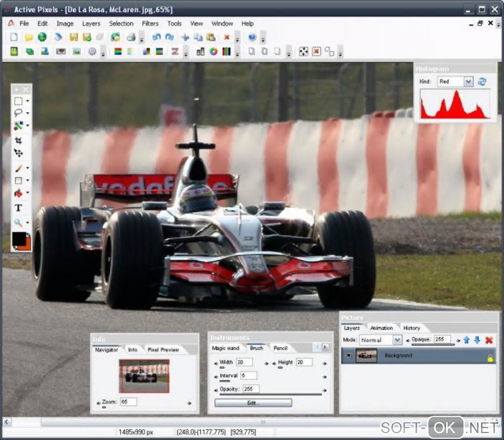Click the red X delete icon in toolbar
Image resolution: width=504 pixels, height=440 pixels.
pyautogui.click(x=227, y=37)
